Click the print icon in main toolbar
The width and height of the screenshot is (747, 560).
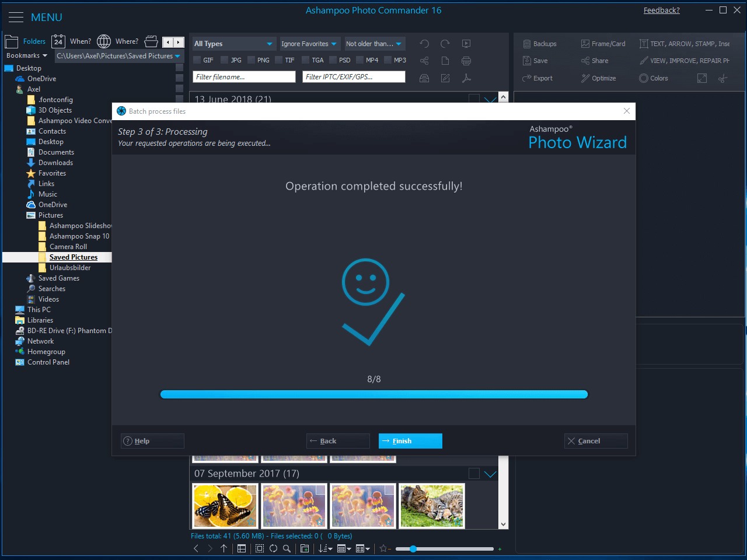click(466, 61)
